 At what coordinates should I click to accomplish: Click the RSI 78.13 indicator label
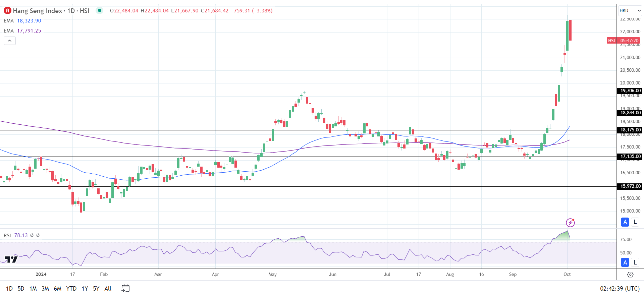click(x=16, y=235)
